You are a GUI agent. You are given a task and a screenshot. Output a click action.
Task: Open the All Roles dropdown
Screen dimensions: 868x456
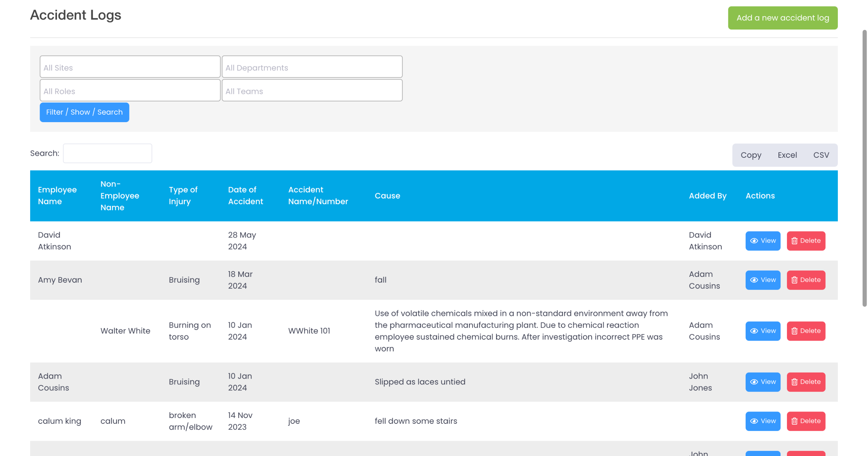[x=130, y=91]
